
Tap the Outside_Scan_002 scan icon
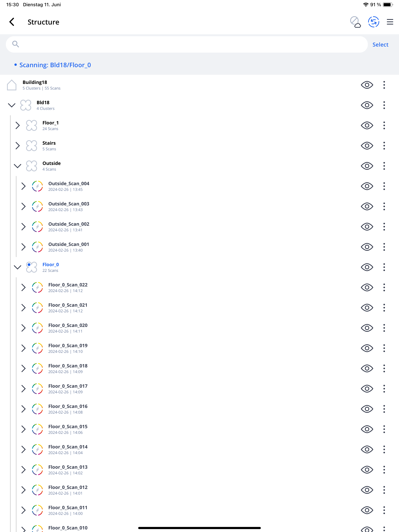[x=38, y=226]
